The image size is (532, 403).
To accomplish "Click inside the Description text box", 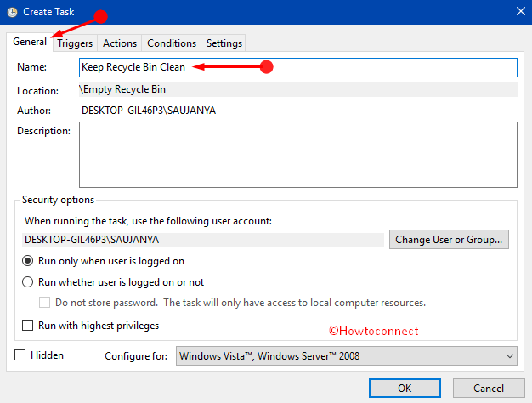I will 298,155.
